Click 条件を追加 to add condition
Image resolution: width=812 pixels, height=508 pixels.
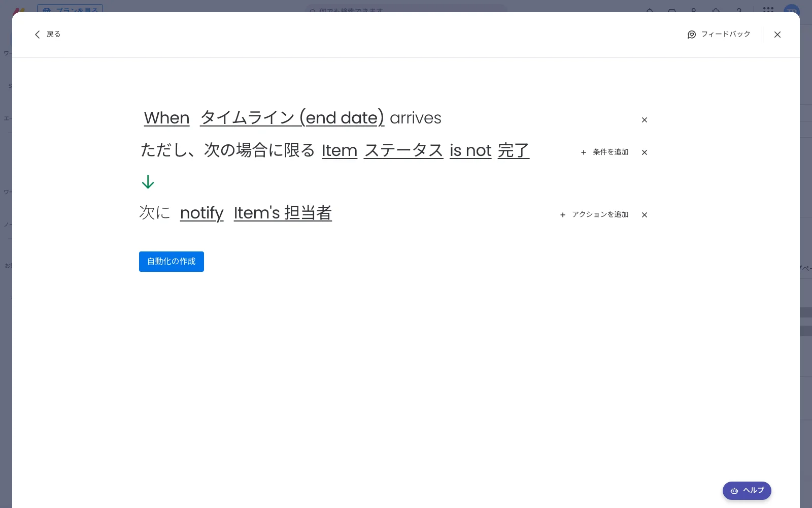(x=604, y=152)
